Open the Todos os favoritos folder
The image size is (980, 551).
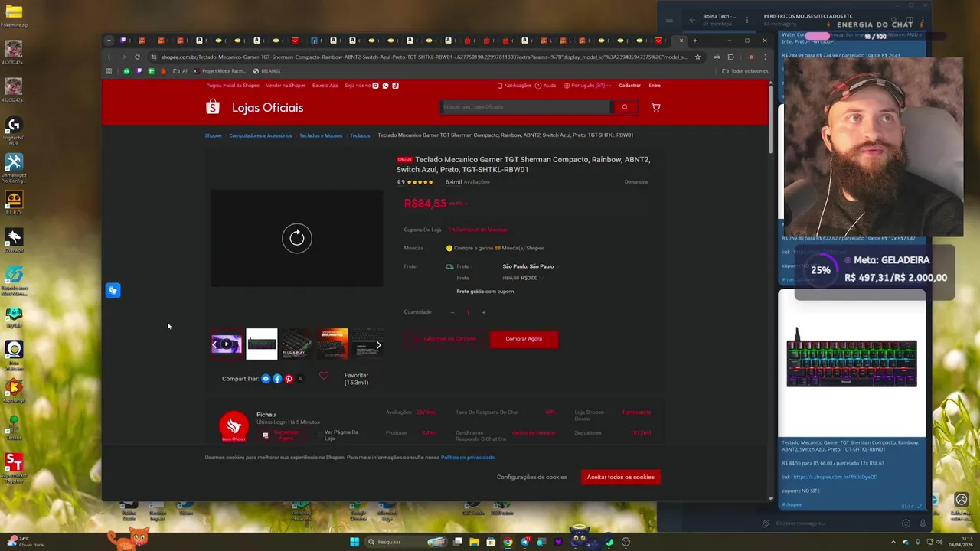pos(745,71)
